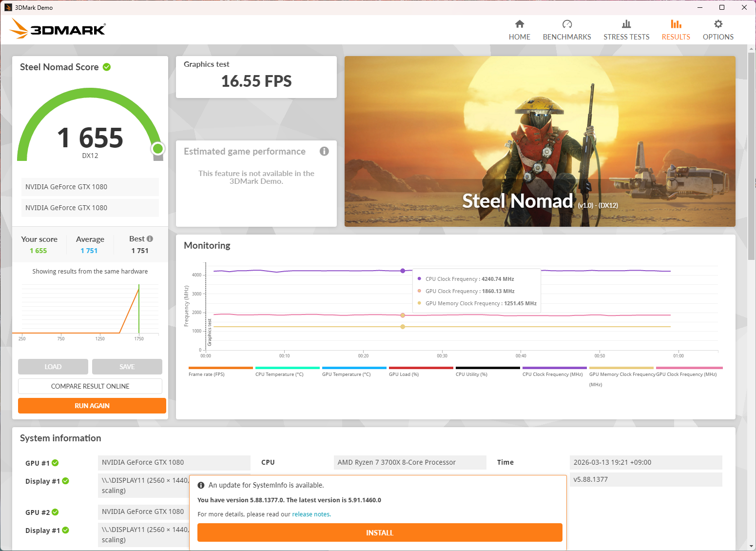Toggle the CPU Utility (%) legend
The image size is (756, 551).
[487, 372]
